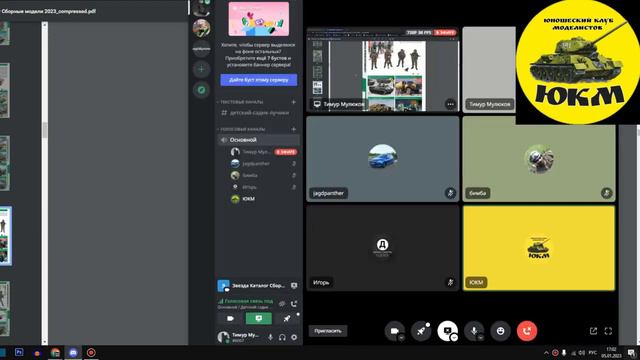Pop out the call window
Screen dimensions: 640x360
[593, 331]
